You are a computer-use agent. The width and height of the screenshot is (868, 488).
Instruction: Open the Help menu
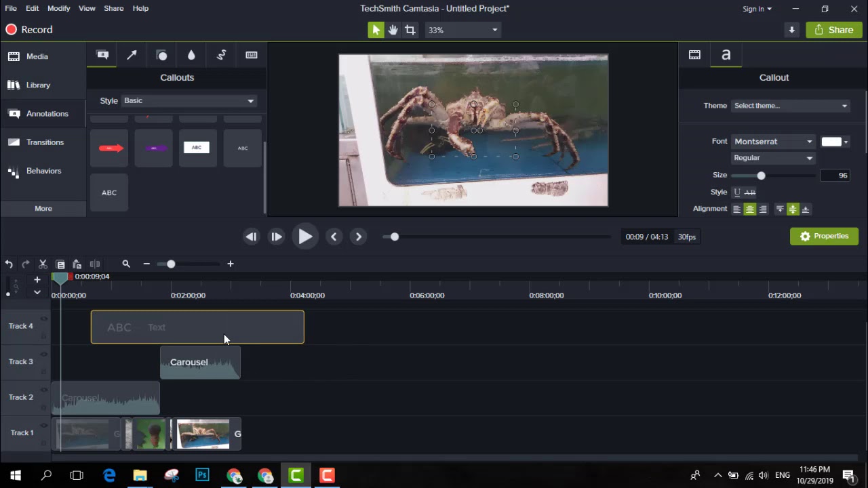(x=140, y=8)
